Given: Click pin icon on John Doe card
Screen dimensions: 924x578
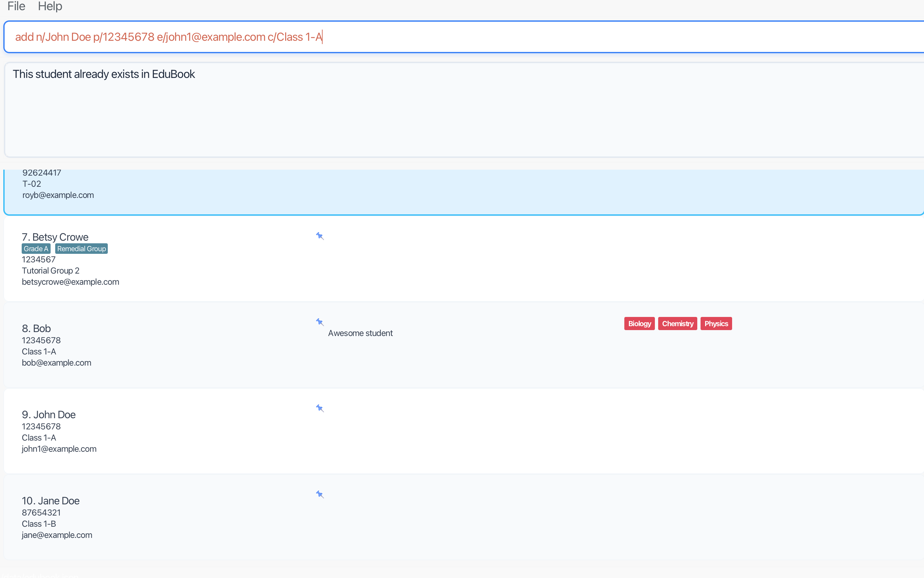Looking at the screenshot, I should point(320,408).
